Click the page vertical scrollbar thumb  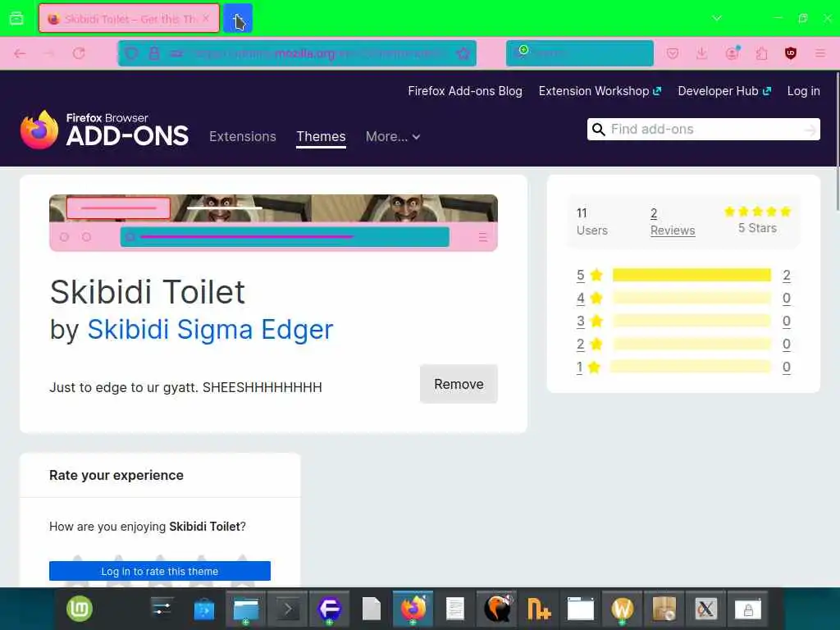pyautogui.click(x=836, y=142)
